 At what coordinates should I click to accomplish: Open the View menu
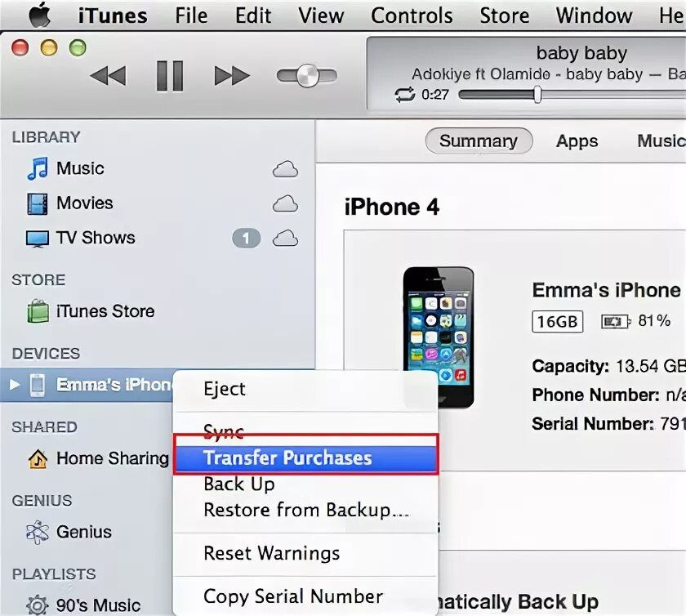click(x=321, y=16)
